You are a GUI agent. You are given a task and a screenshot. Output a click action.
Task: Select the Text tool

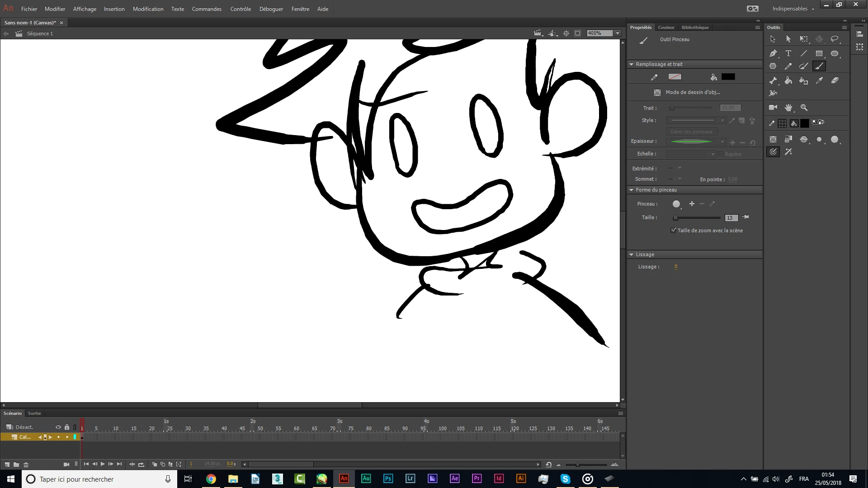coord(788,53)
